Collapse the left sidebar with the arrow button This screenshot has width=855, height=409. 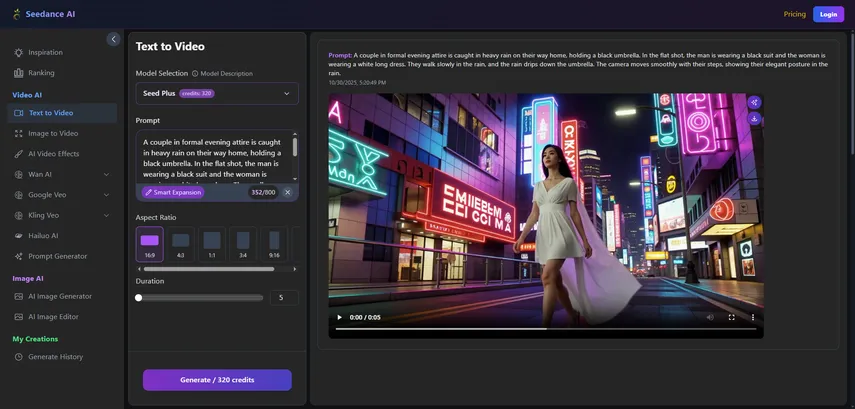pyautogui.click(x=113, y=39)
